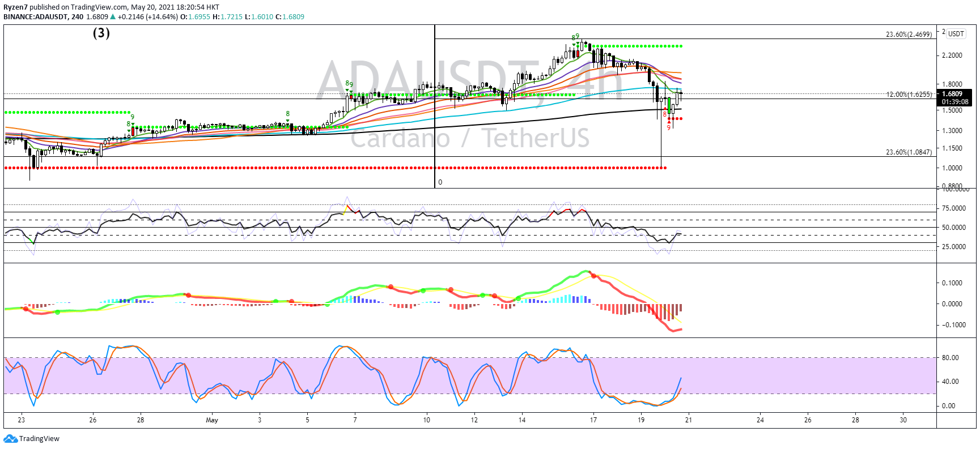The width and height of the screenshot is (980, 449).
Task: Click the USDT currency label box
Action: [x=956, y=33]
